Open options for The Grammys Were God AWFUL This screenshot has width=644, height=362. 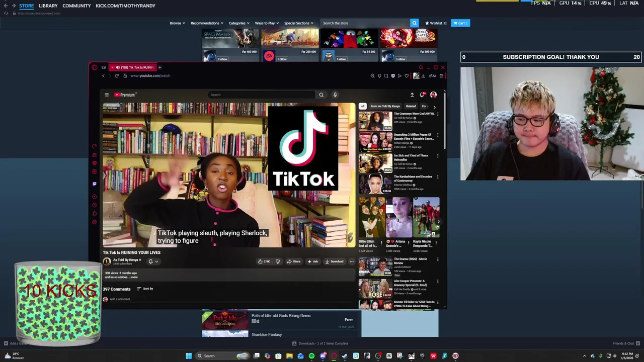click(438, 114)
